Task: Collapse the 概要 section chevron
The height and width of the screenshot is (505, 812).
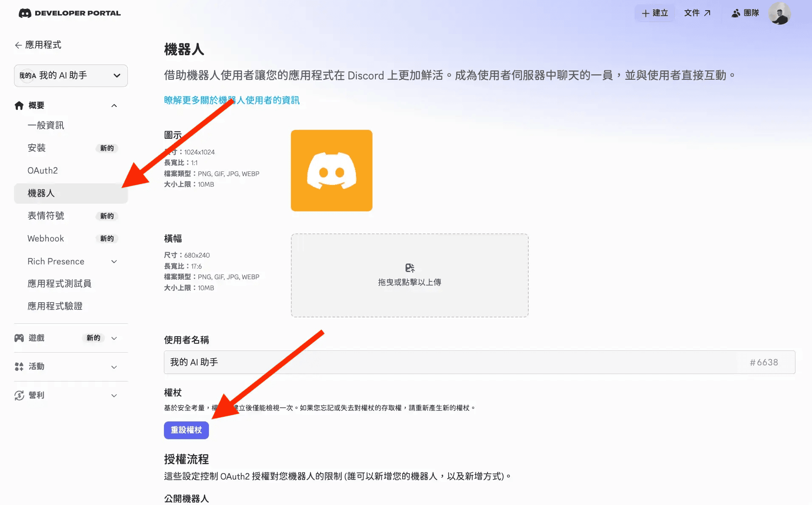Action: [x=114, y=105]
